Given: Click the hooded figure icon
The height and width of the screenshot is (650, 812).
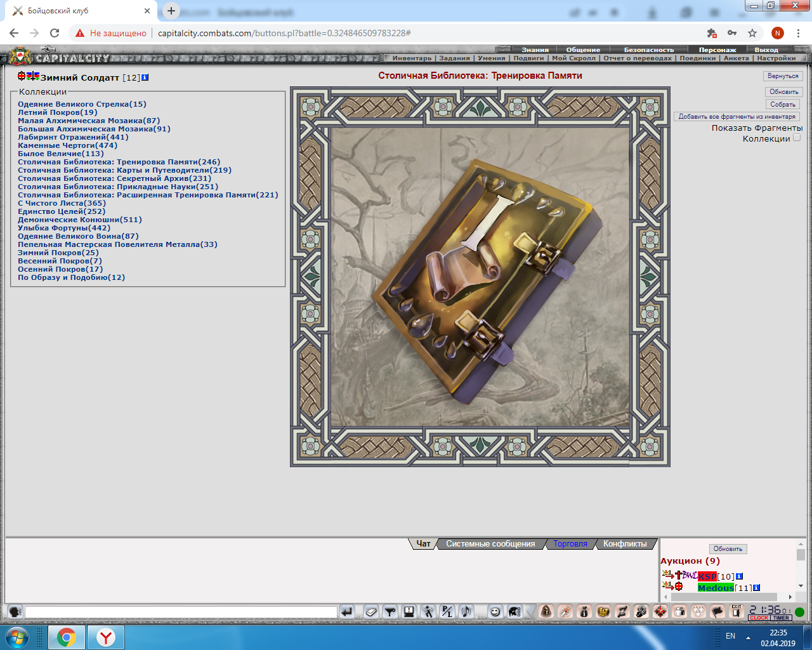Looking at the screenshot, I should point(546,611).
